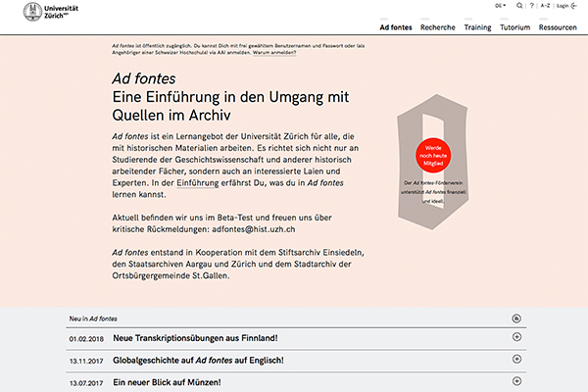The height and width of the screenshot is (392, 588).
Task: Click the Login arrow icon
Action: [x=573, y=6]
